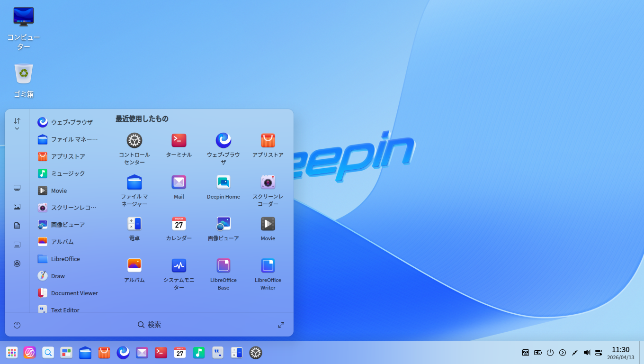Expand the sort options chevron in sidebar
The height and width of the screenshot is (364, 644).
(17, 127)
